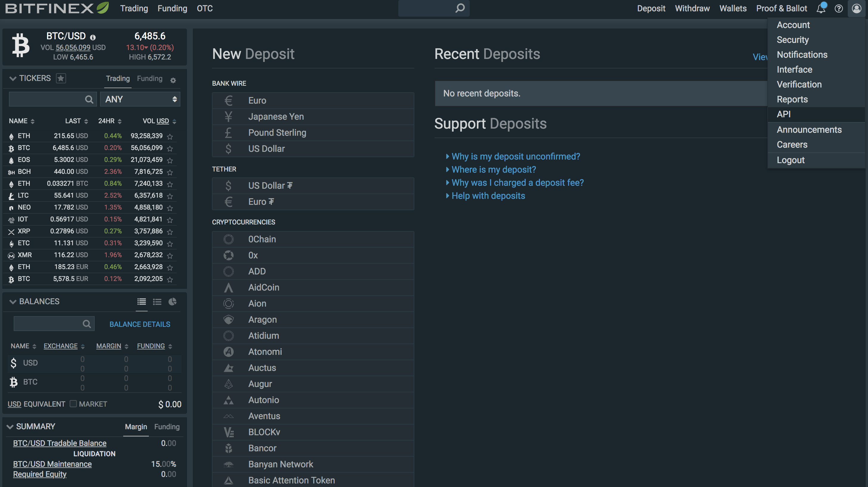Click the Aragon eagle icon
868x487 pixels.
click(228, 319)
